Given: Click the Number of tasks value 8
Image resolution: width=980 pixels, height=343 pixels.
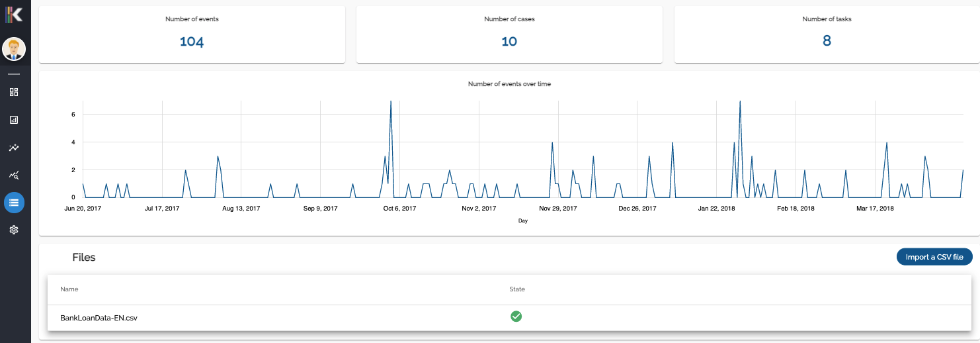Looking at the screenshot, I should click(827, 41).
